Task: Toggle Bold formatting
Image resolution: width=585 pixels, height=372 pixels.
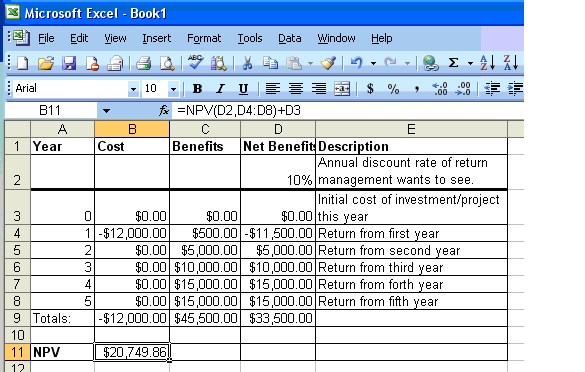Action: click(197, 89)
